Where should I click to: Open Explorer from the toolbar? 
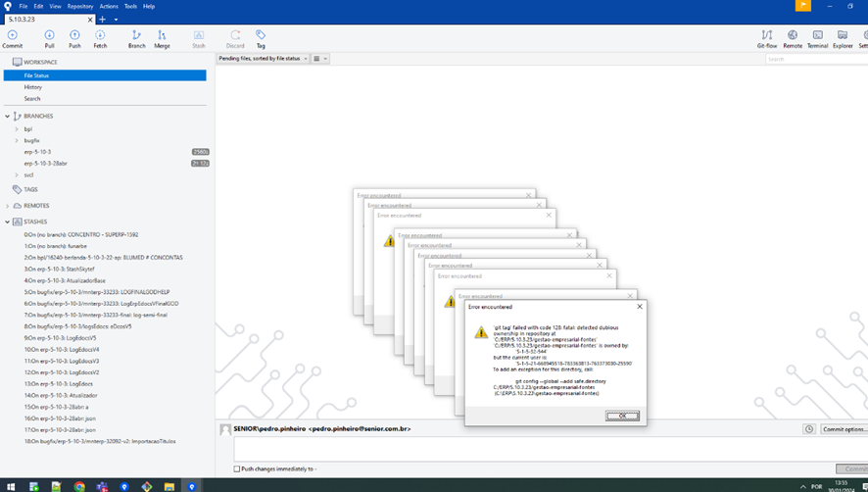pyautogui.click(x=843, y=39)
